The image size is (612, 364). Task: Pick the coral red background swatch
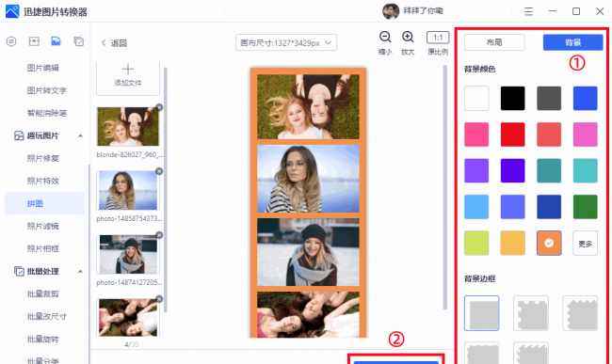pos(549,135)
